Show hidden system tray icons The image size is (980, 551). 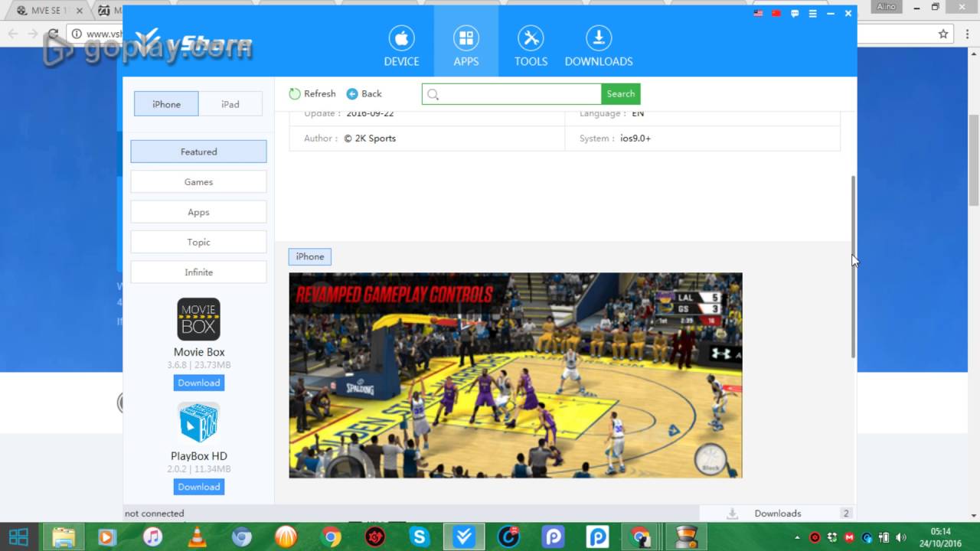(797, 537)
